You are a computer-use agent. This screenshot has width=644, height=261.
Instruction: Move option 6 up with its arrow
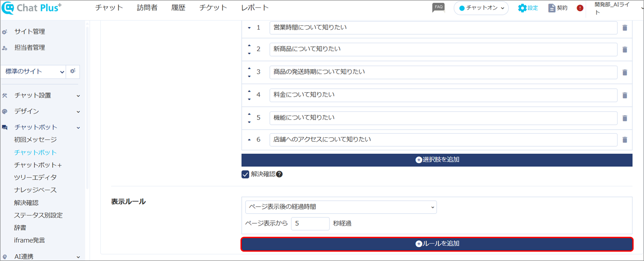click(249, 140)
